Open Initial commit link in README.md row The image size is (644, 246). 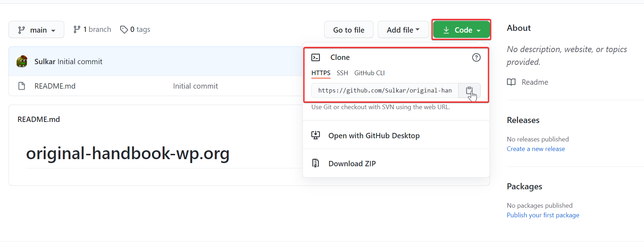coord(195,86)
